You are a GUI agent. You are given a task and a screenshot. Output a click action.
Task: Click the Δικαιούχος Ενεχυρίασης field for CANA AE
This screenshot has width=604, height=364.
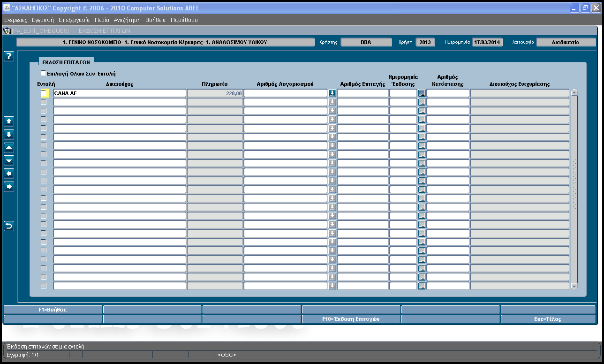[520, 93]
